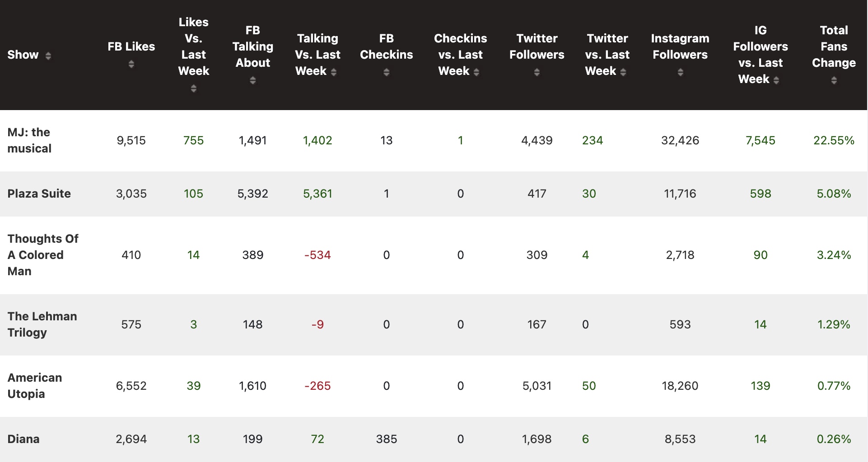Click sort arrows for IG Followers vs. Last Week
This screenshot has height=462, width=868.
click(x=776, y=80)
